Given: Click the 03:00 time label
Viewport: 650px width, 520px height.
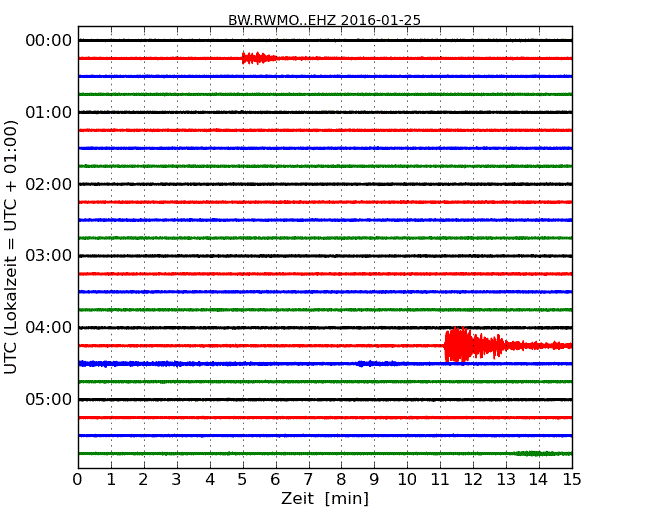Looking at the screenshot, I should pyautogui.click(x=49, y=256).
